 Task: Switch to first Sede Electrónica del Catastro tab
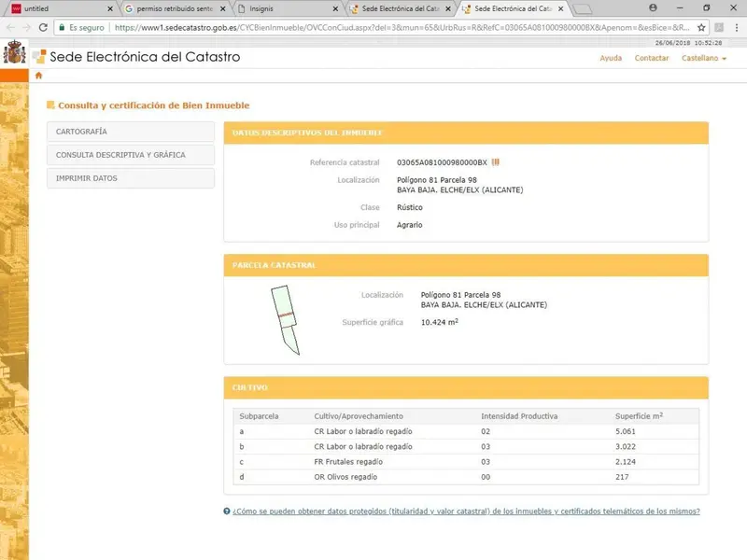point(400,8)
